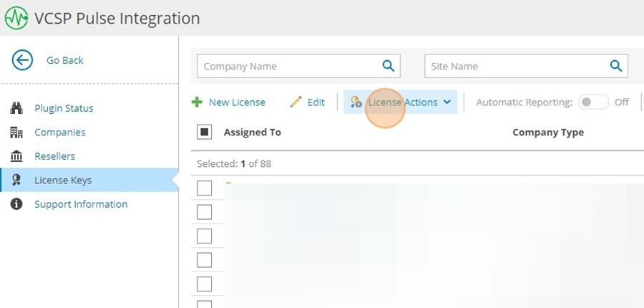Click License Actions label text
Image resolution: width=644 pixels, height=308 pixels.
403,102
